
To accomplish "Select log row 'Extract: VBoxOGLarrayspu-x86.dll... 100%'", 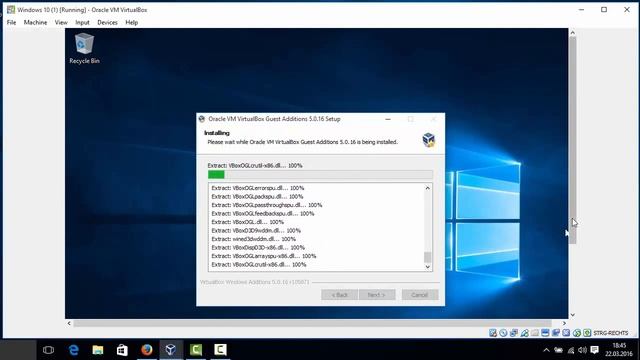I will (x=264, y=256).
